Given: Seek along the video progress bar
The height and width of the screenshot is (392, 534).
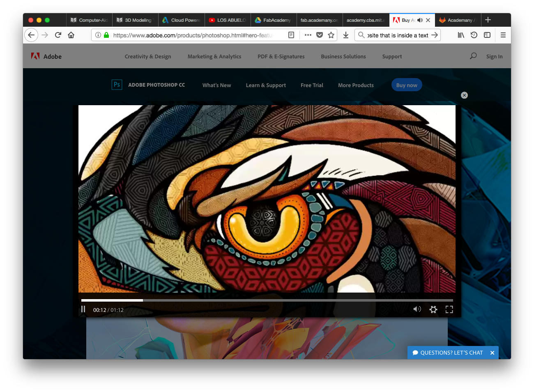Looking at the screenshot, I should tap(267, 300).
